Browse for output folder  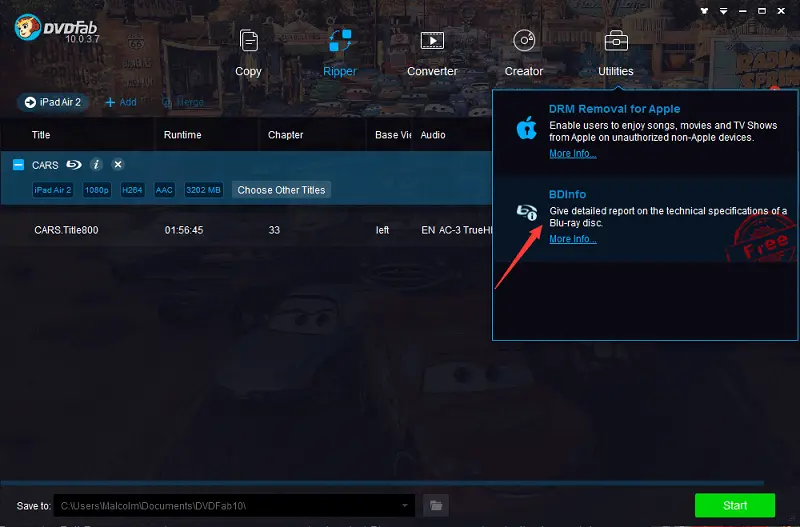click(434, 506)
